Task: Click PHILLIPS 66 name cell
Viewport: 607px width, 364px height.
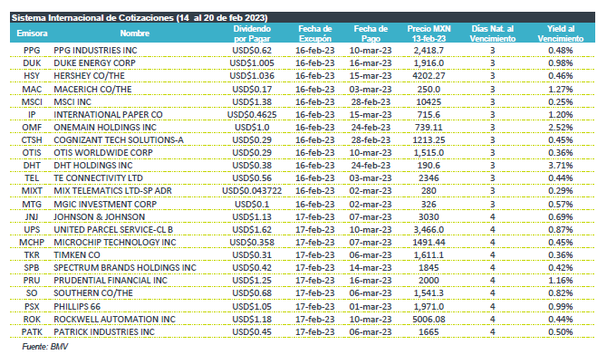Action: [77, 307]
